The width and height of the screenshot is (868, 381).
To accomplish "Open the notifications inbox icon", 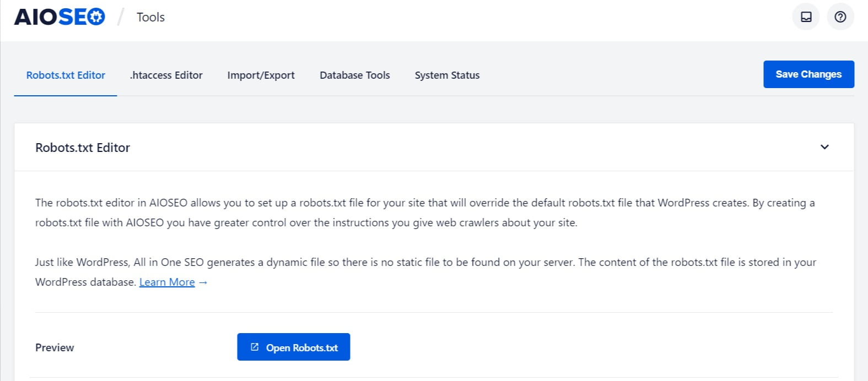I will click(x=806, y=17).
